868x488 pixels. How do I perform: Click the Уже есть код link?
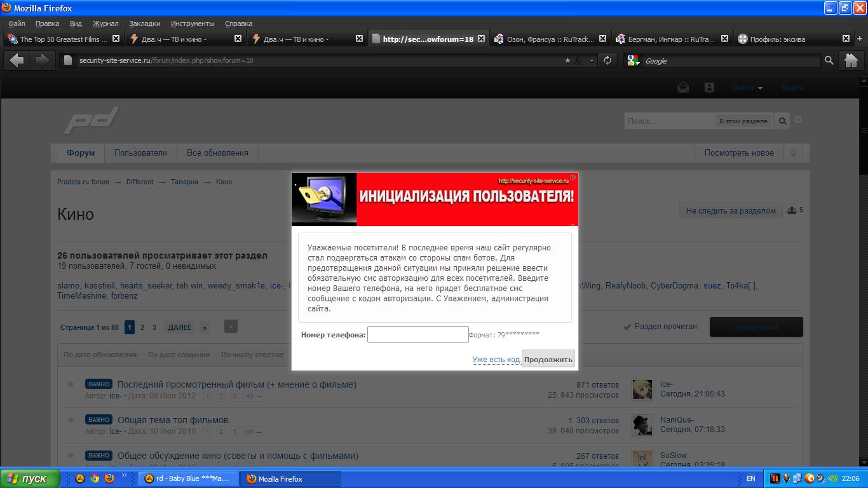coord(496,360)
